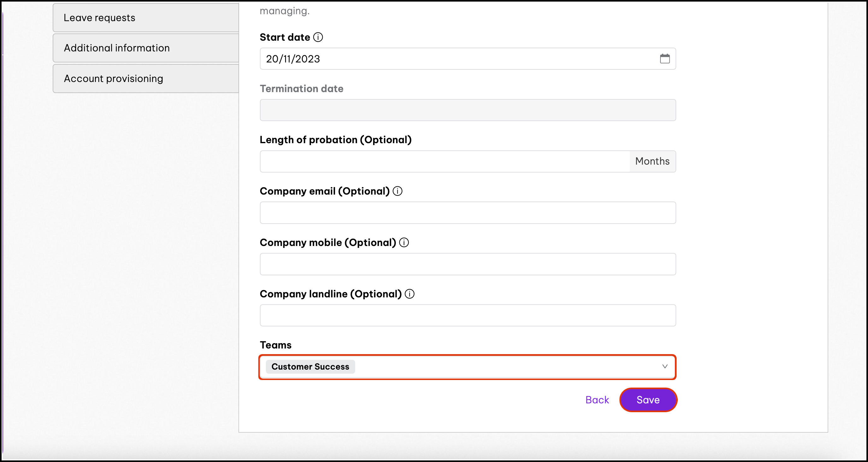This screenshot has height=462, width=868.
Task: Click the Company email info icon
Action: (x=398, y=191)
